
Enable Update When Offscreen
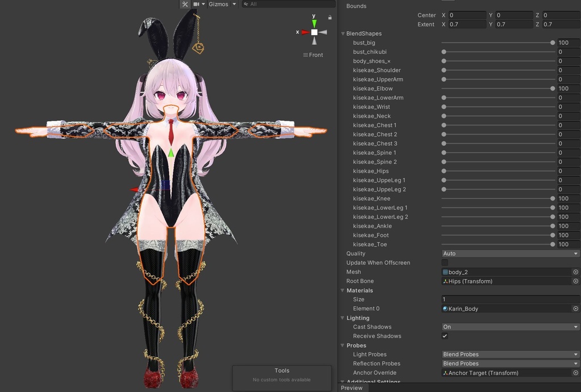[444, 262]
